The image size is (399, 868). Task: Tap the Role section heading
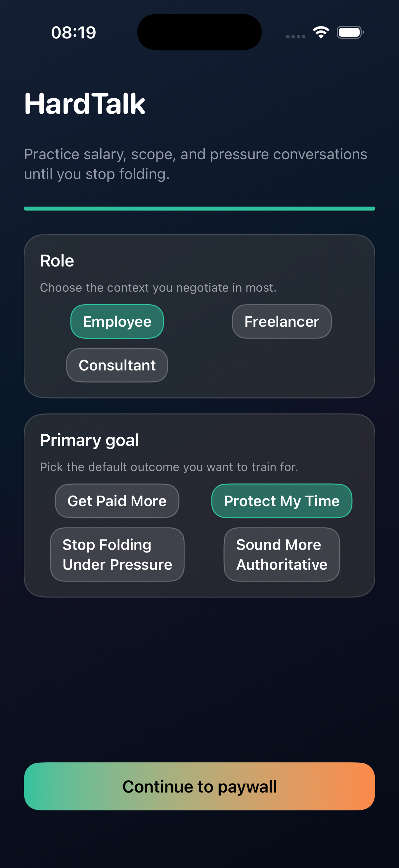(x=57, y=261)
